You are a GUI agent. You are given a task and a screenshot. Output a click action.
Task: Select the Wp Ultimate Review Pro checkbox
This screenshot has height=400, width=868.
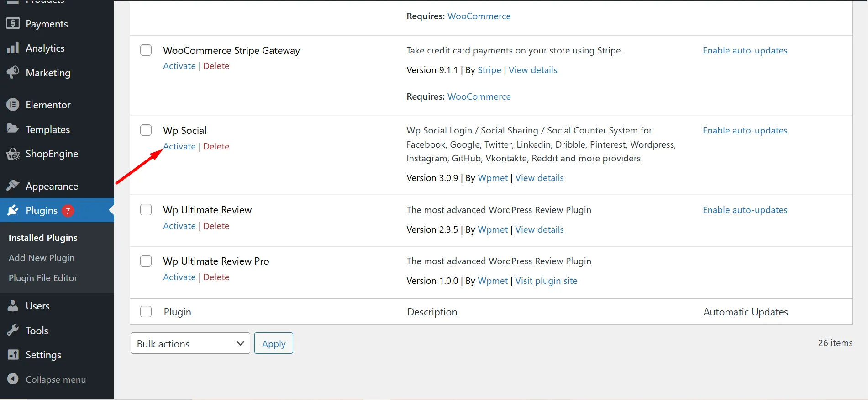[x=146, y=261]
